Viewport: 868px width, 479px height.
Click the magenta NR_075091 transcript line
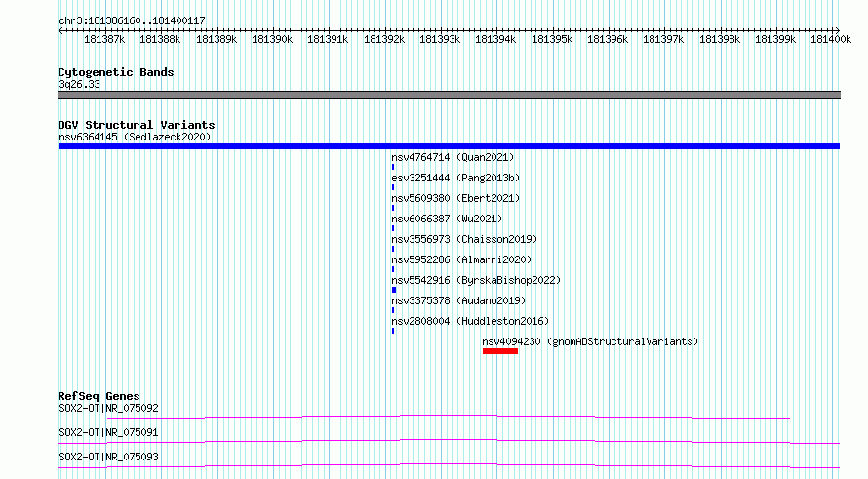click(449, 441)
